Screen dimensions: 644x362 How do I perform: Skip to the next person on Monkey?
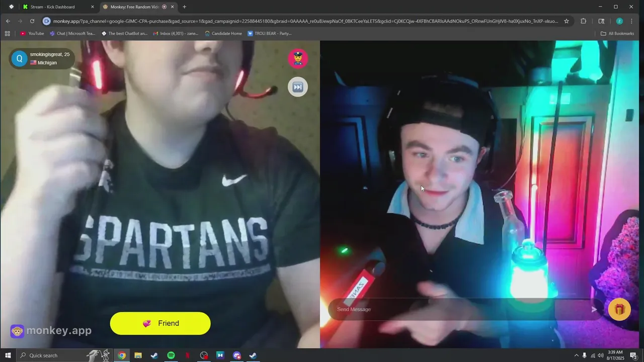click(x=297, y=87)
